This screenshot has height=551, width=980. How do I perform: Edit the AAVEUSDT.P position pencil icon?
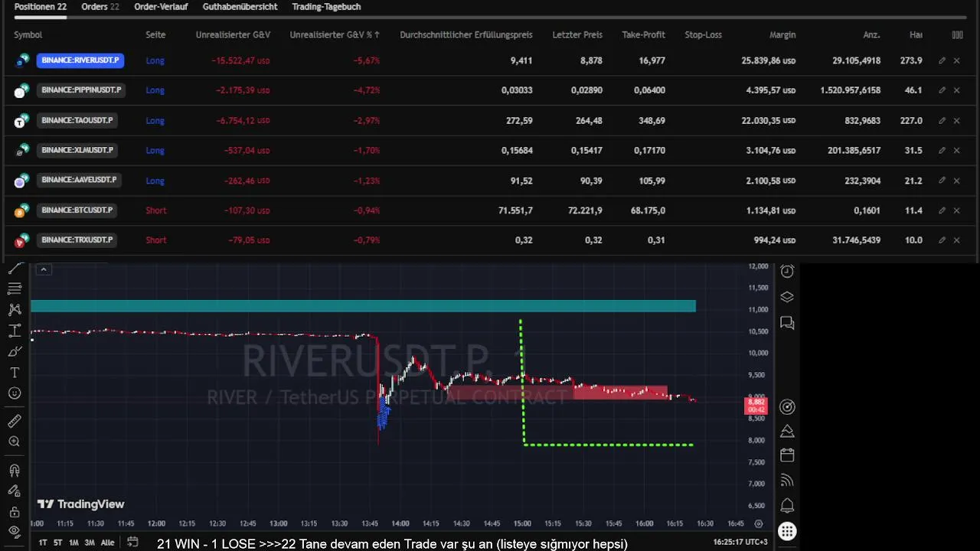click(x=942, y=181)
